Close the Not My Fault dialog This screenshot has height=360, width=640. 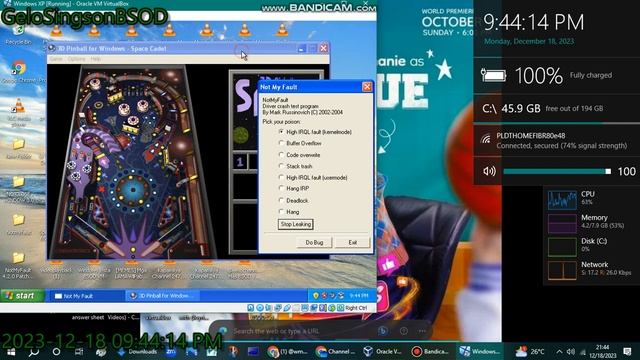pos(367,87)
